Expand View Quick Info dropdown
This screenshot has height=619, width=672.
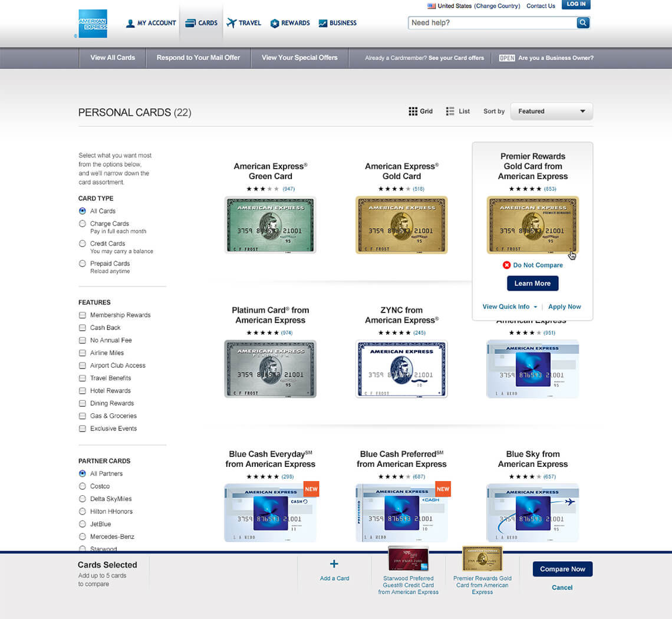click(509, 307)
